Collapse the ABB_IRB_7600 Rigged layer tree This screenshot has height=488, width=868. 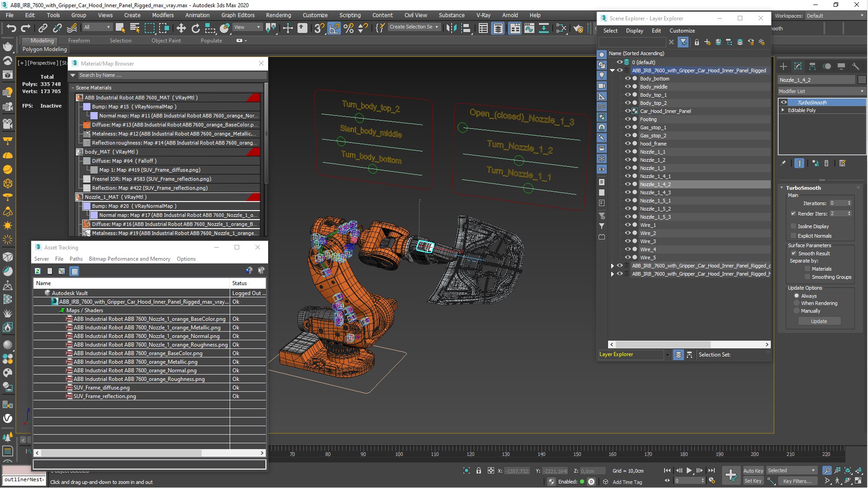[613, 70]
